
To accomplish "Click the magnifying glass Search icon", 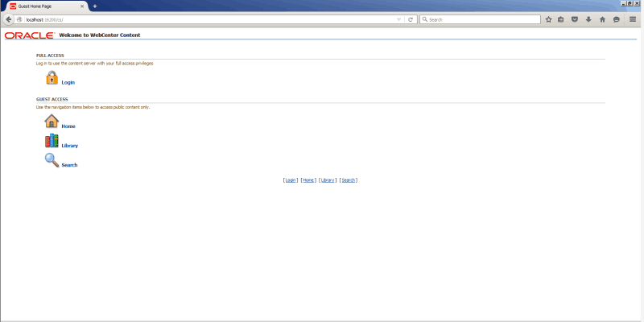I will pyautogui.click(x=52, y=160).
